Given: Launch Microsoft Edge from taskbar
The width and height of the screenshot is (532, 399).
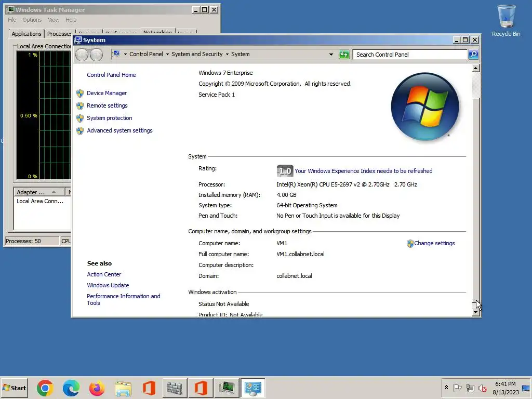Looking at the screenshot, I should (x=71, y=388).
